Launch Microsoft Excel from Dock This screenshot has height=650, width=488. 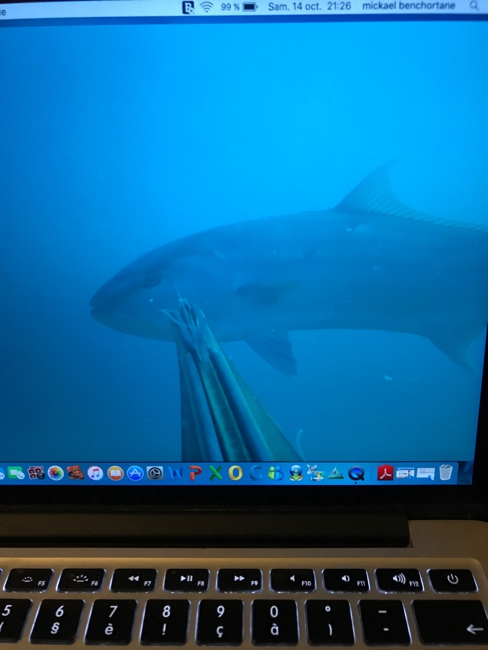point(215,473)
